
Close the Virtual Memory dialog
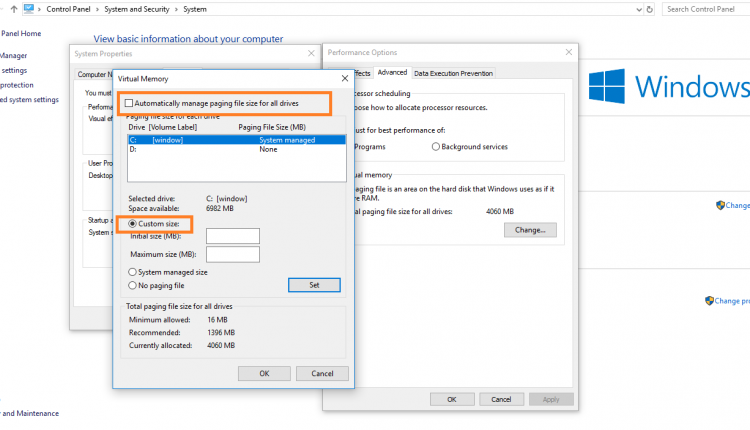click(x=345, y=78)
